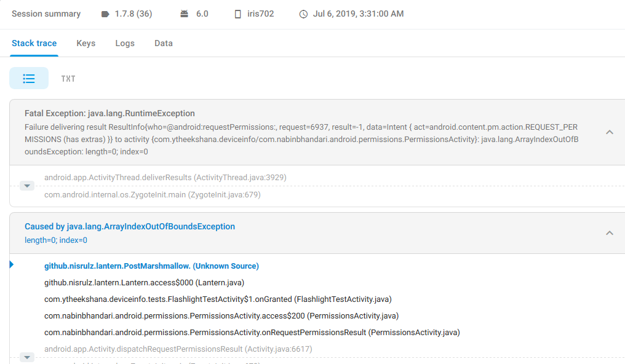Click the Android OS version icon
The height and width of the screenshot is (364, 625).
pyautogui.click(x=184, y=14)
